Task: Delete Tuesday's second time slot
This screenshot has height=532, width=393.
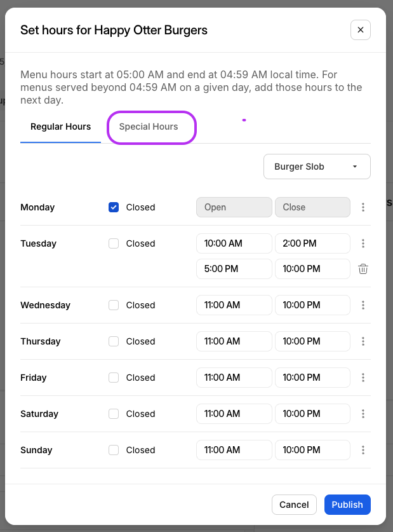Action: 363,269
